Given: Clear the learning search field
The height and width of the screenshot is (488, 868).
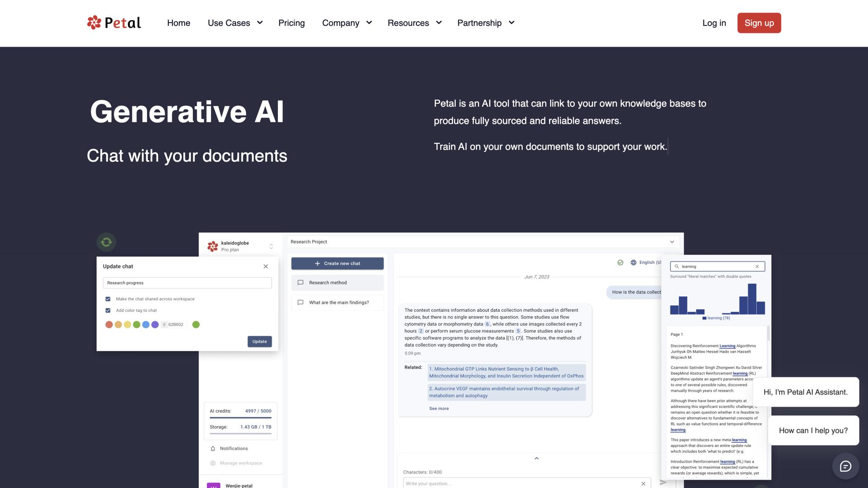Looking at the screenshot, I should coord(757,267).
